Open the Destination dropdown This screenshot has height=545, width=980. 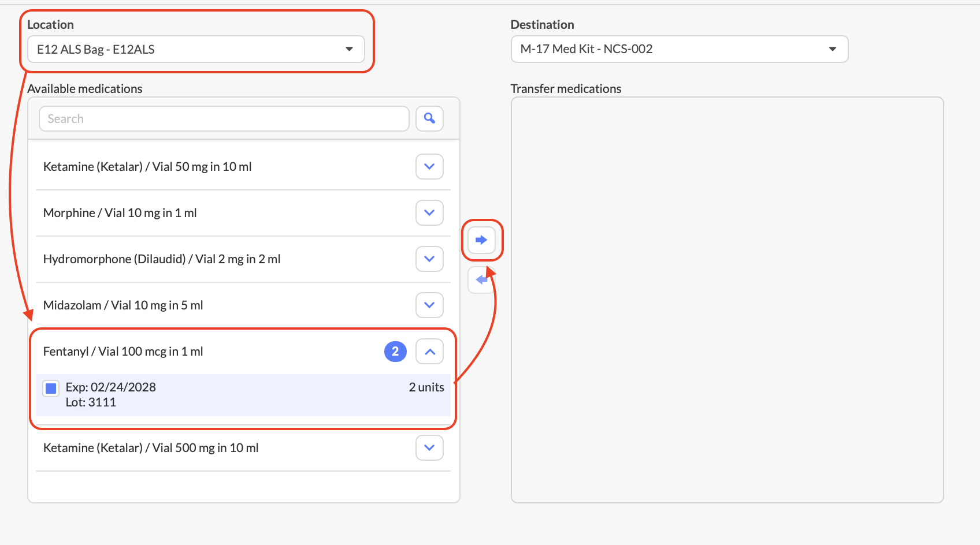click(x=679, y=49)
